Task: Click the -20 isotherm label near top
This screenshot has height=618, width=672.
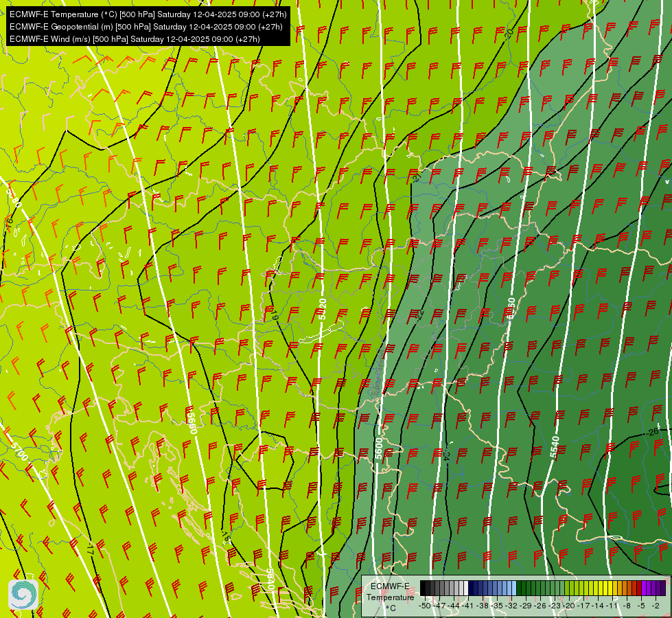Action: [509, 34]
